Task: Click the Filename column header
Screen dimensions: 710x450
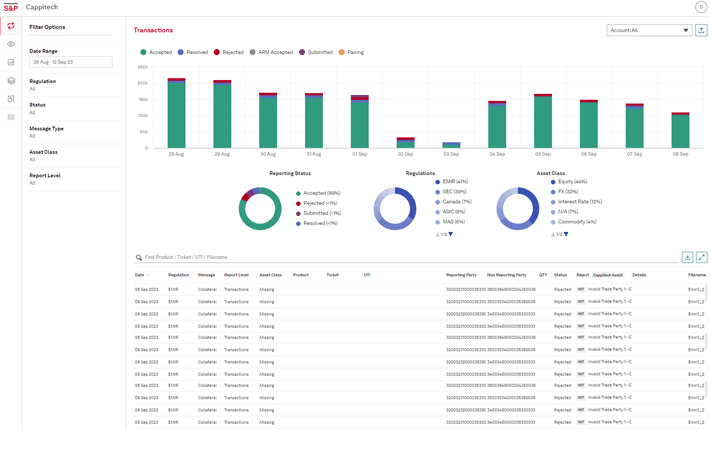Action: (x=697, y=275)
